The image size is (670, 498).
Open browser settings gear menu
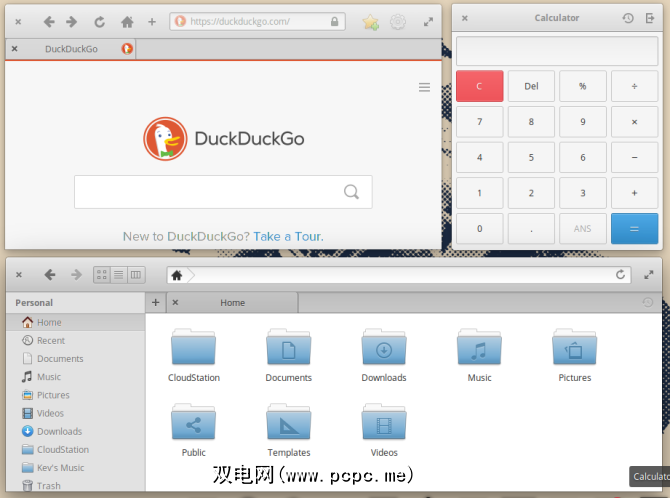398,22
